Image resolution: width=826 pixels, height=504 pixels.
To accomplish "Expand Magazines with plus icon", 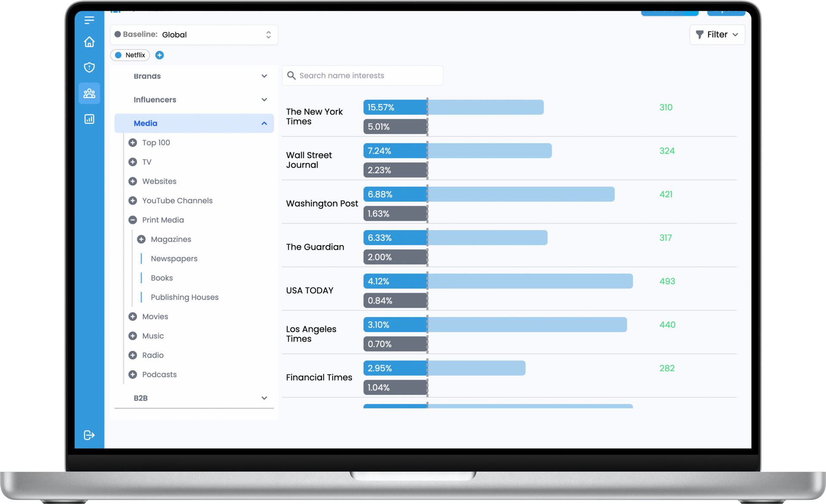I will [141, 239].
